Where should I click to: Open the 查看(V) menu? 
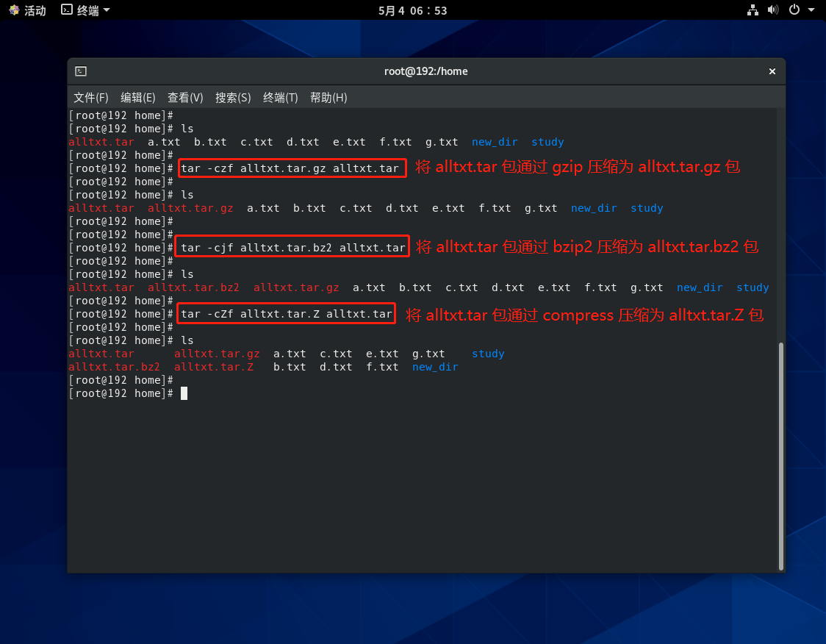185,97
